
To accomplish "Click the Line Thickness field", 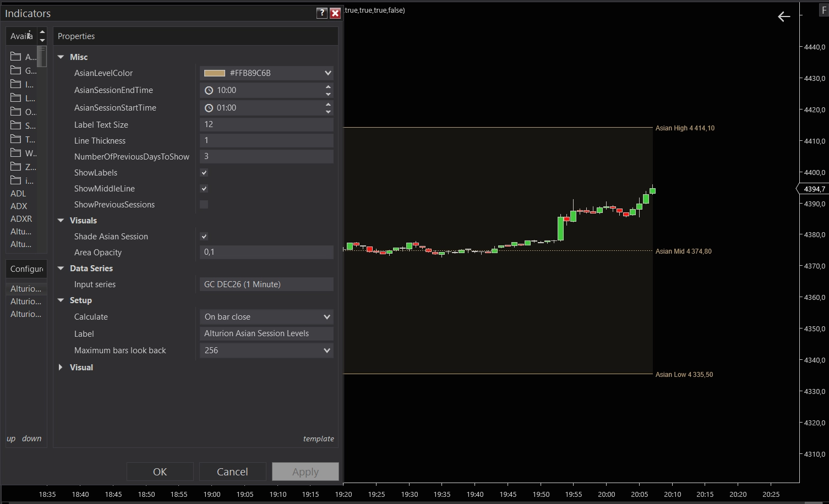I will [266, 140].
